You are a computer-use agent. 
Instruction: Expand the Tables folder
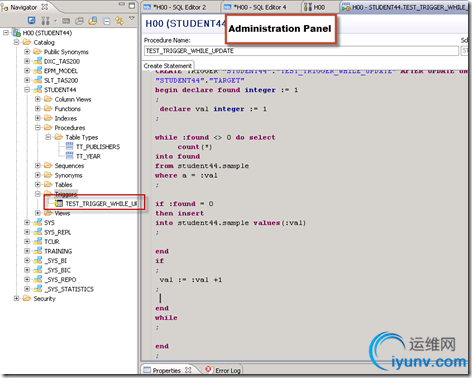(38, 184)
